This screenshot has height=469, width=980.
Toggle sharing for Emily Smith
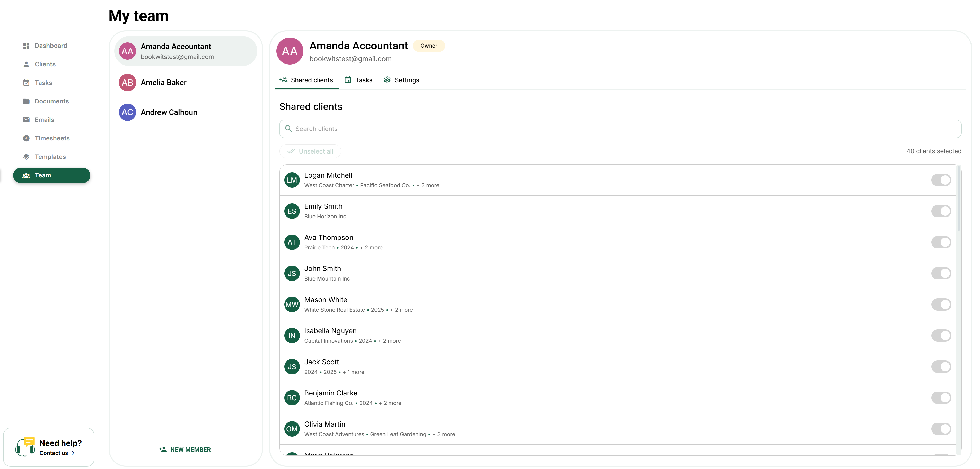[941, 211]
